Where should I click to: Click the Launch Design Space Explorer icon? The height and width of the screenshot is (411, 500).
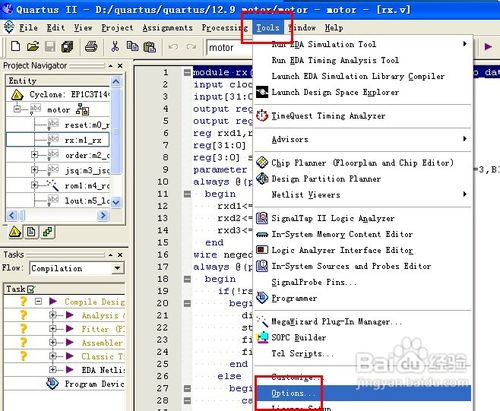(x=262, y=92)
